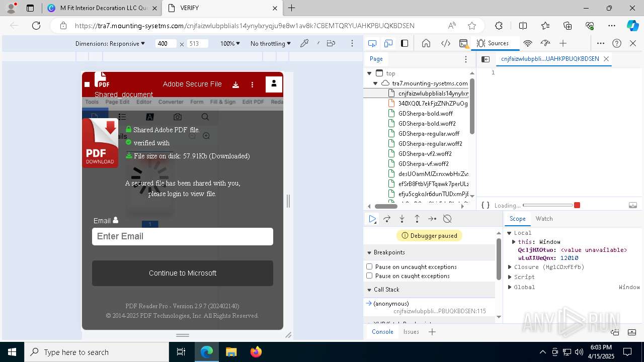This screenshot has height=362, width=644.
Task: Toggle the inspect element picker in DevTools
Action: 372,43
